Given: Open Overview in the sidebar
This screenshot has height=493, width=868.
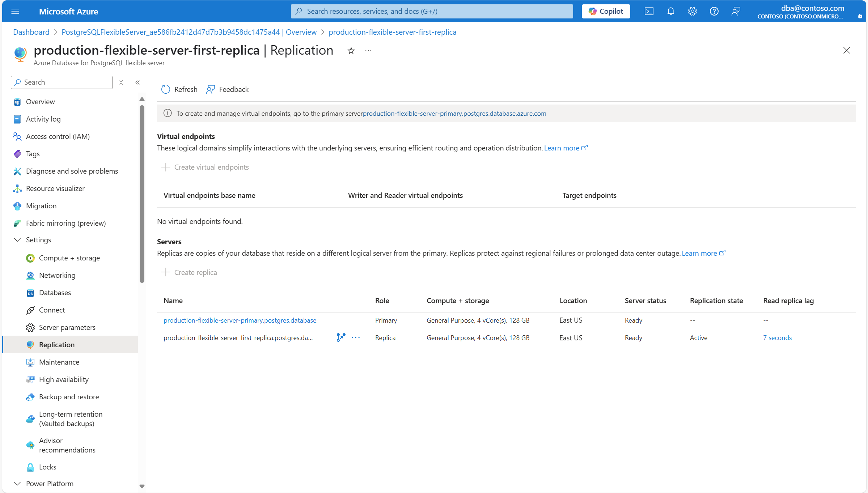Looking at the screenshot, I should 40,102.
